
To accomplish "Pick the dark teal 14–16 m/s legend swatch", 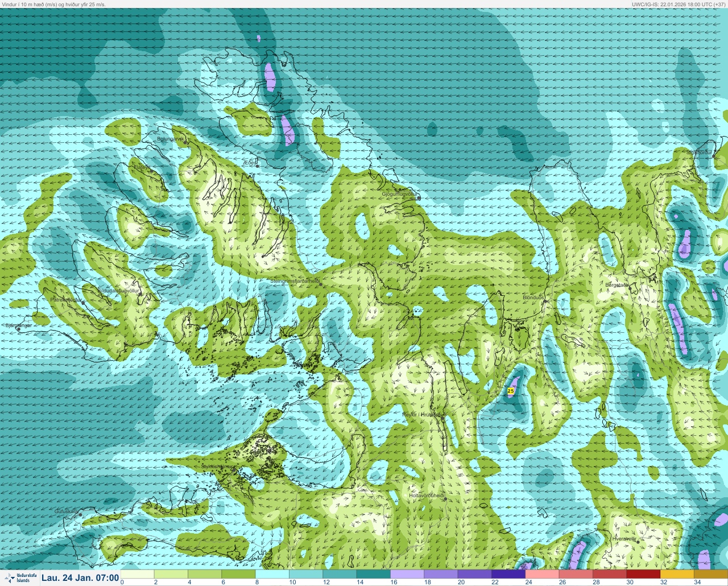I will 373,574.
